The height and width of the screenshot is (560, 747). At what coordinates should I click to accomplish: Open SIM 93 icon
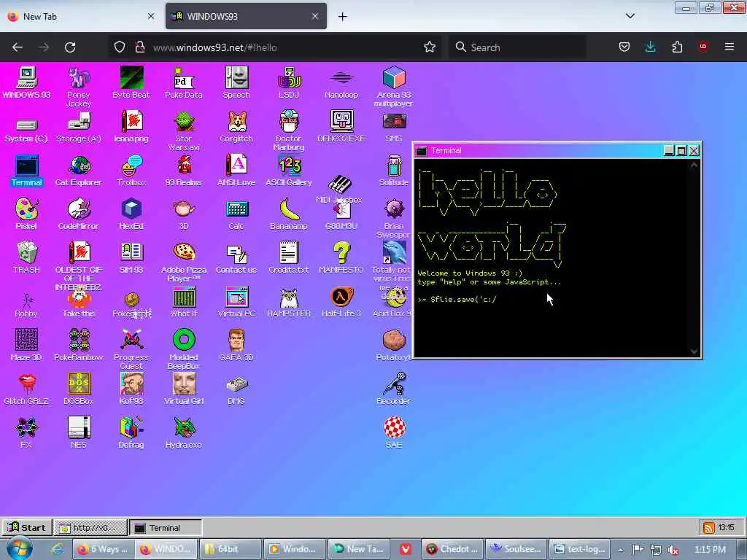(x=131, y=257)
